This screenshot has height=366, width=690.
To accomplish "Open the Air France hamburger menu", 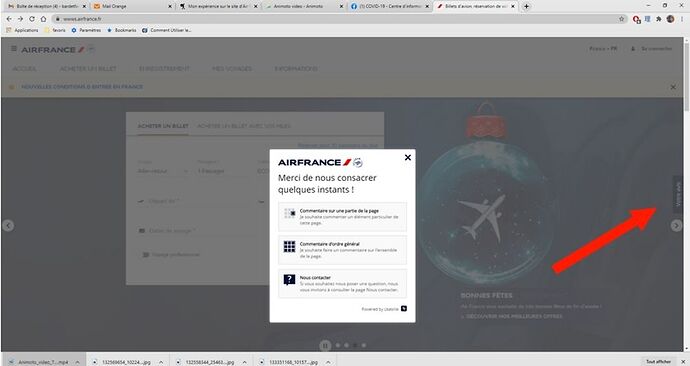I will [14, 49].
